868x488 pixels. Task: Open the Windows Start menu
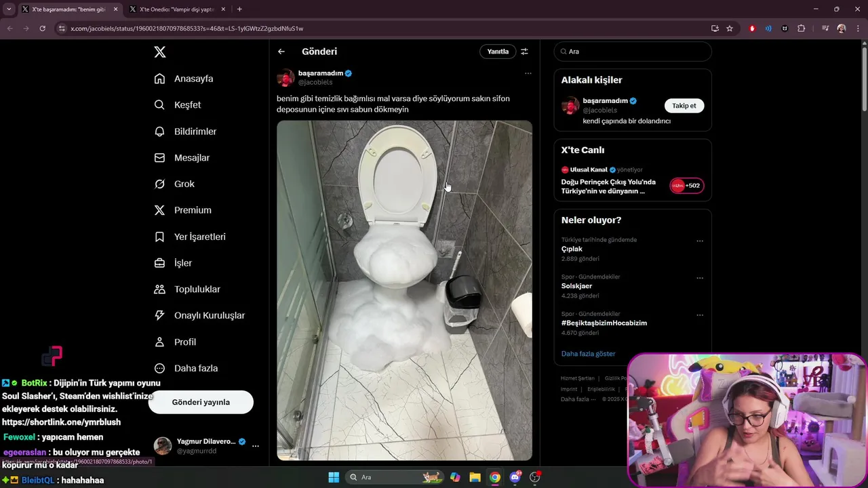coord(334,477)
